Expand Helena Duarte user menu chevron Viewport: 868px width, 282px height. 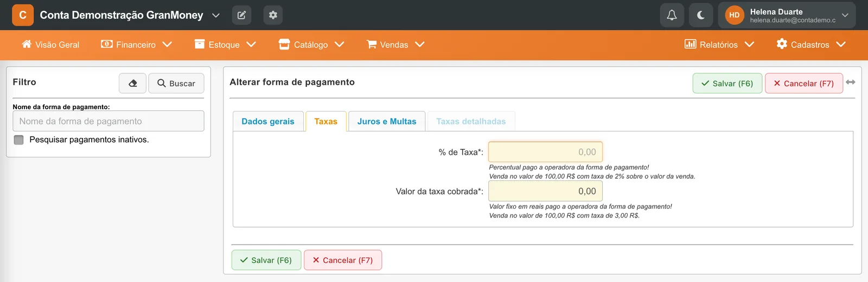pyautogui.click(x=845, y=15)
